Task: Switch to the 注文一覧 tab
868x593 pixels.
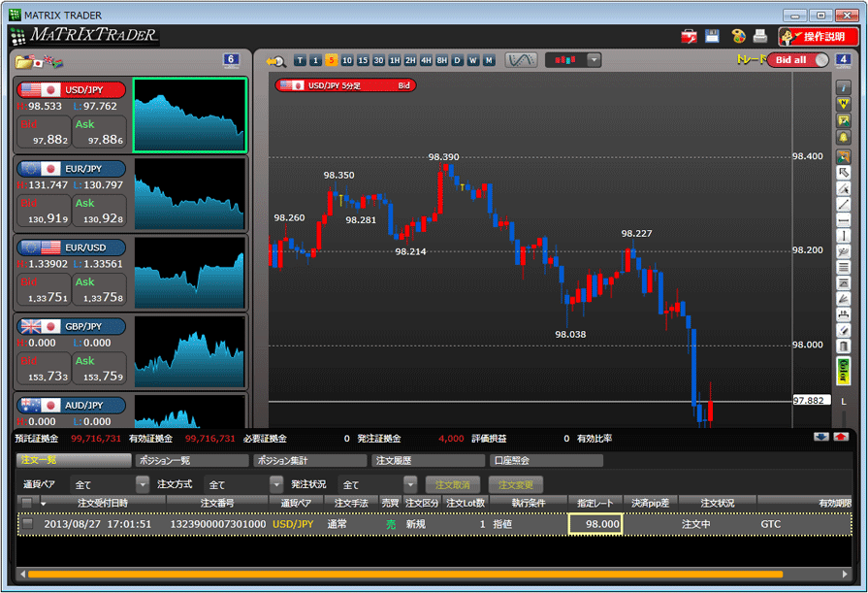Action: (74, 460)
